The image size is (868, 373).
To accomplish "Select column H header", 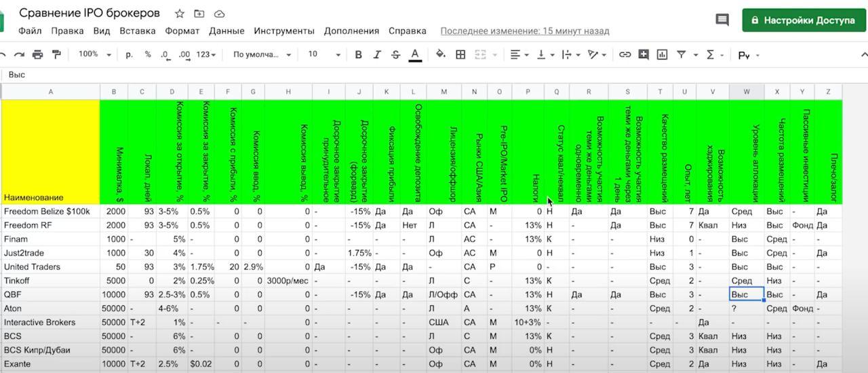I will (288, 92).
